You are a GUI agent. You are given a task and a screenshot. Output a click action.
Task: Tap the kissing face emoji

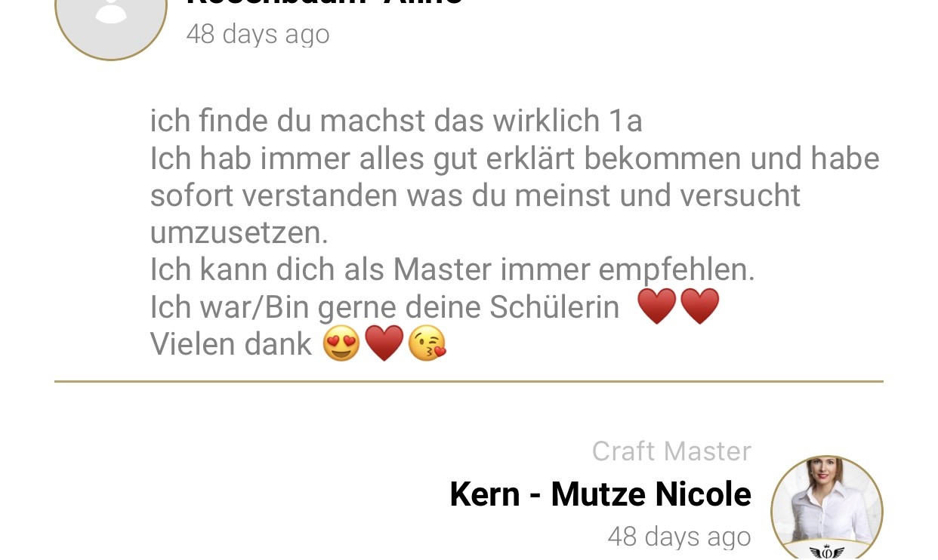[x=427, y=343]
